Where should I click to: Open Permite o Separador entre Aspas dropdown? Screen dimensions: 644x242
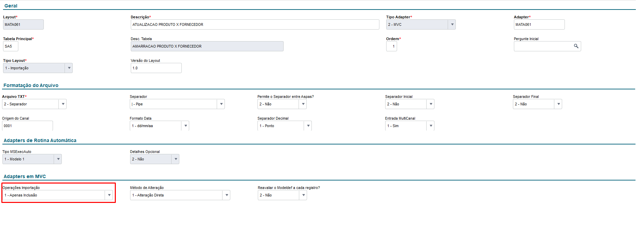pos(303,104)
